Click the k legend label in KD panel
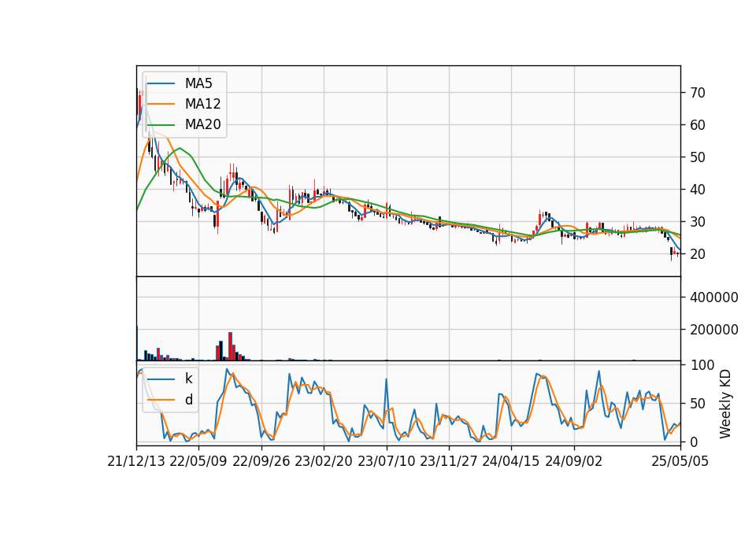 click(x=188, y=379)
